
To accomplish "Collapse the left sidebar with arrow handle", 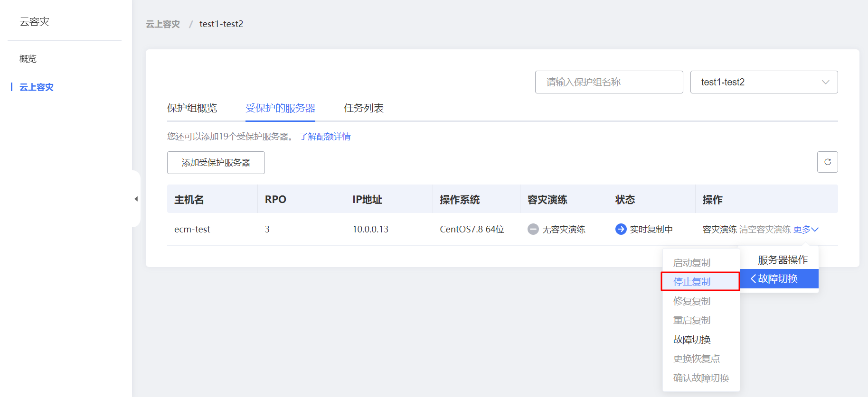I will tap(136, 199).
